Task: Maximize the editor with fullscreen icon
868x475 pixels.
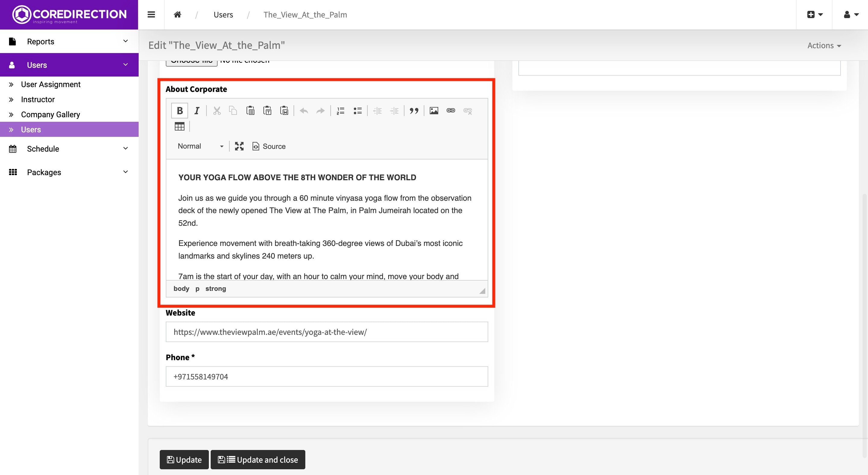Action: tap(239, 146)
